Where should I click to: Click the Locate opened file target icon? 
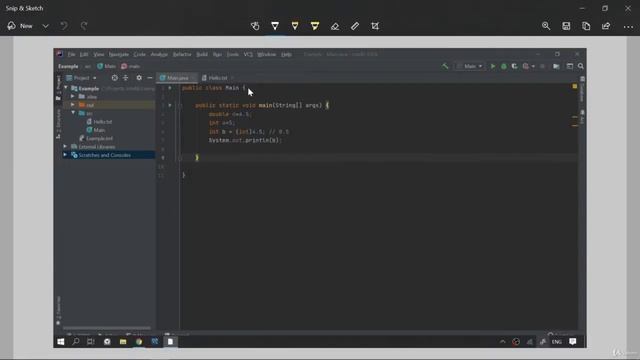[x=115, y=78]
